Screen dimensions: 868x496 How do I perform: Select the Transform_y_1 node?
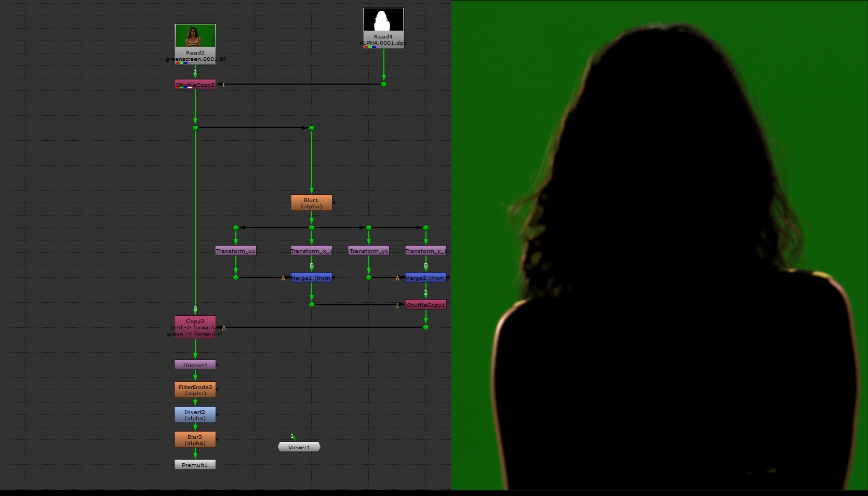(x=425, y=251)
